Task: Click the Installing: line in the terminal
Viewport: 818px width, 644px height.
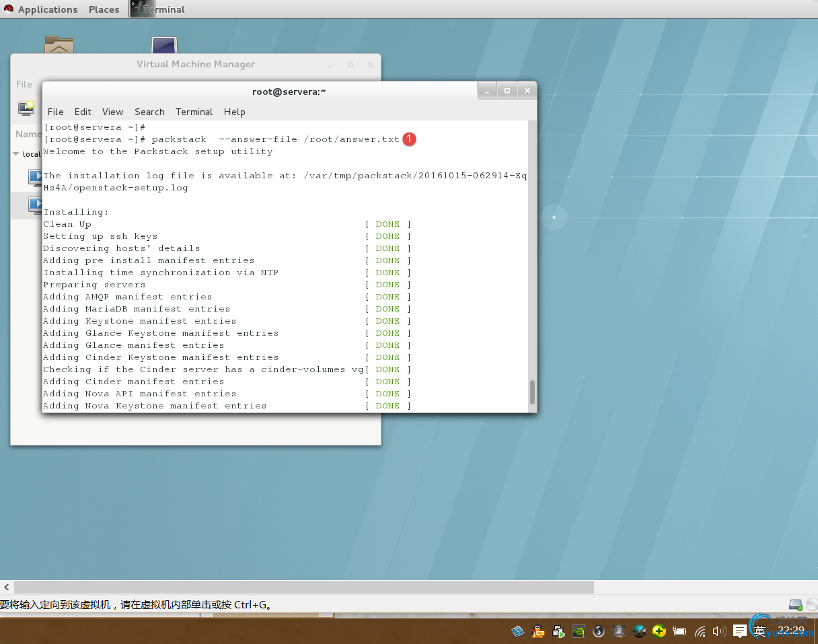Action: [76, 212]
